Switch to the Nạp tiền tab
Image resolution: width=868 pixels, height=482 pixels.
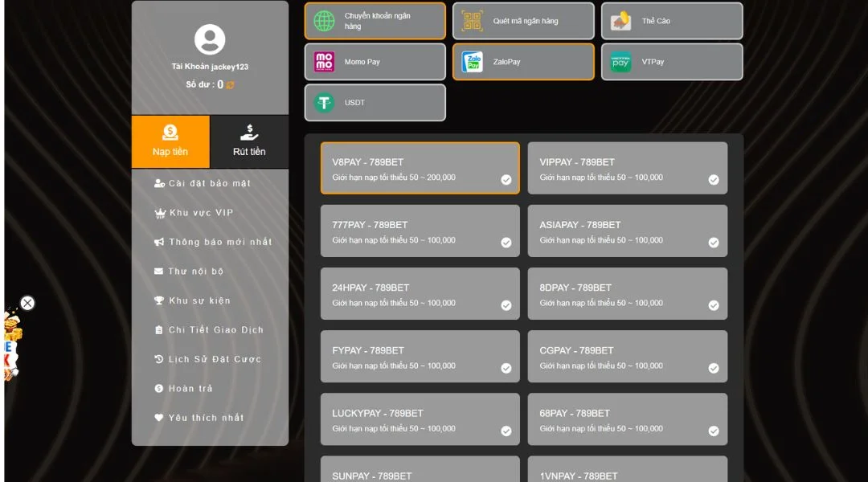pyautogui.click(x=170, y=141)
